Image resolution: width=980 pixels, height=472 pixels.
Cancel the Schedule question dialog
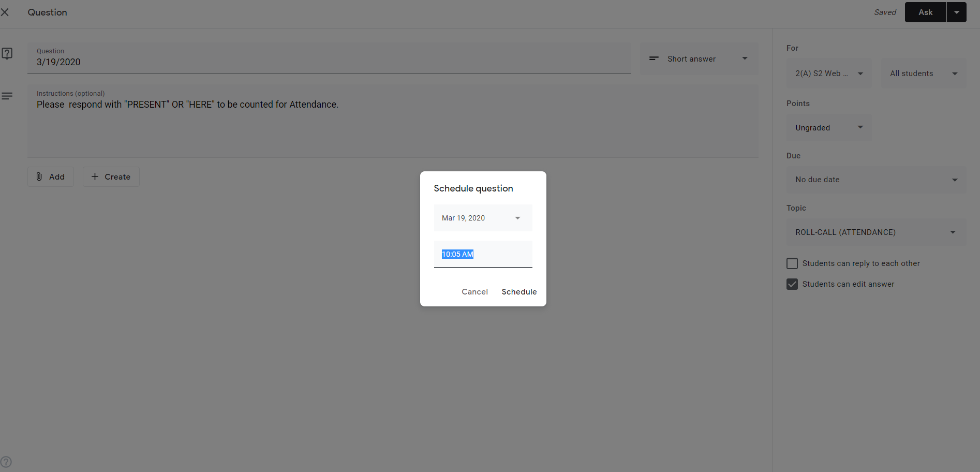474,292
